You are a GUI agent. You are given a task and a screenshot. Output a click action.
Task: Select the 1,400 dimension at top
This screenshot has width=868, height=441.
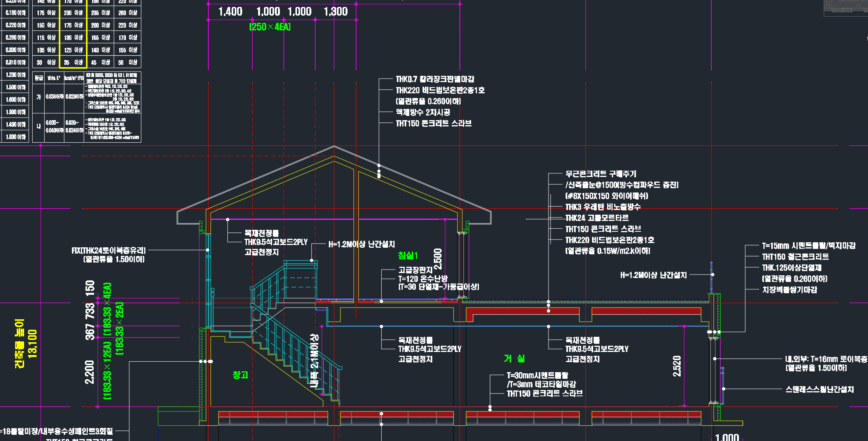pos(230,12)
